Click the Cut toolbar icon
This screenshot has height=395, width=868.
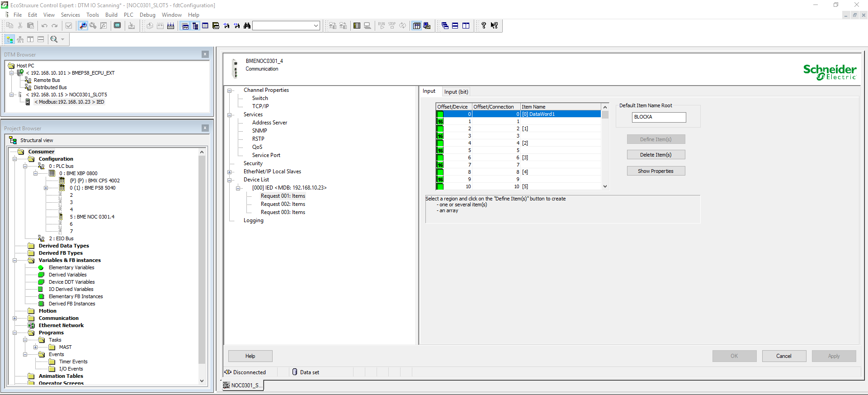20,26
